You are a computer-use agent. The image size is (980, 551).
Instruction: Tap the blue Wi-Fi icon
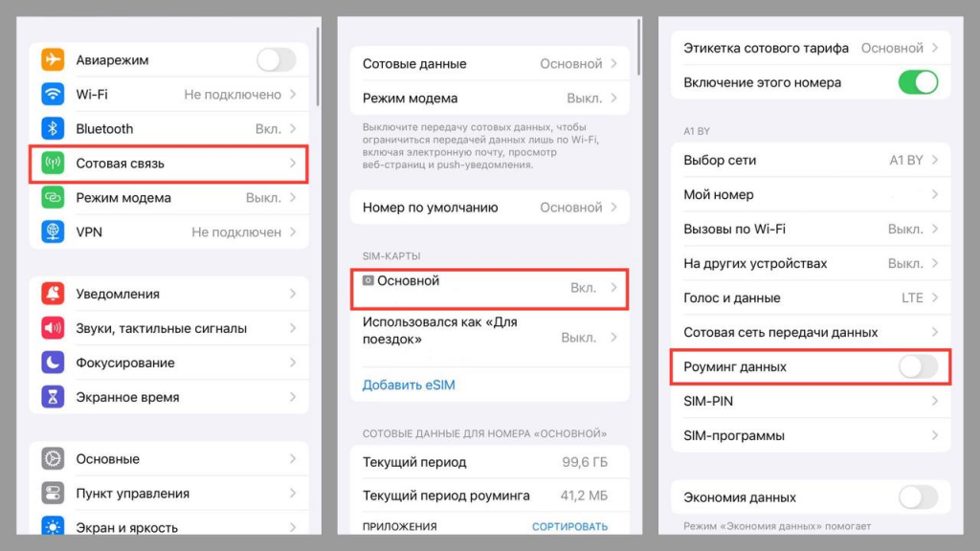pos(53,95)
